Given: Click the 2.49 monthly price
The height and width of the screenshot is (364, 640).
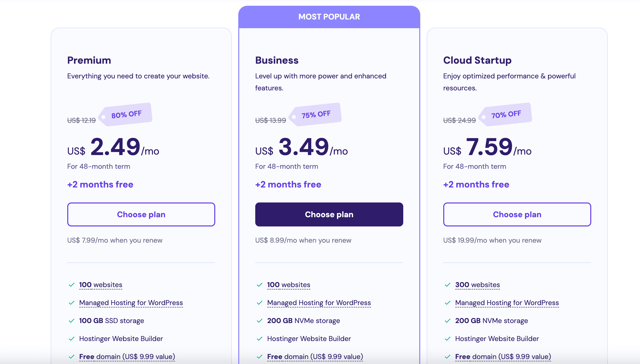Looking at the screenshot, I should 115,147.
